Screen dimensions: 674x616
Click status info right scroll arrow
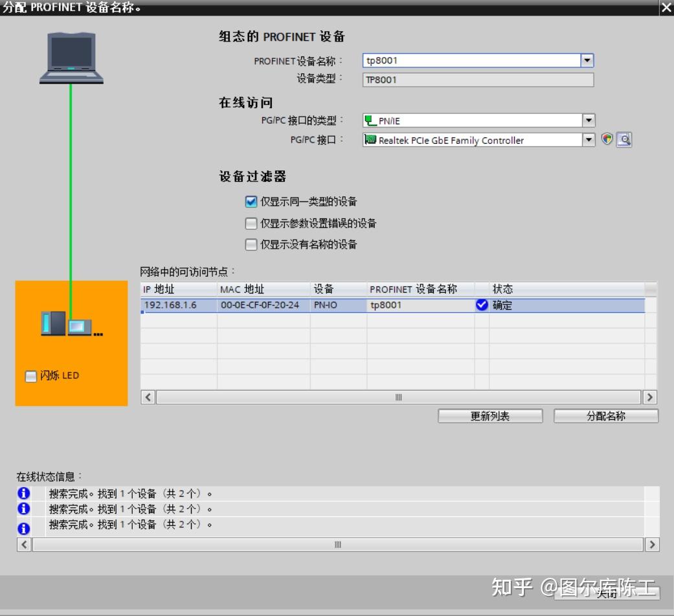point(652,545)
